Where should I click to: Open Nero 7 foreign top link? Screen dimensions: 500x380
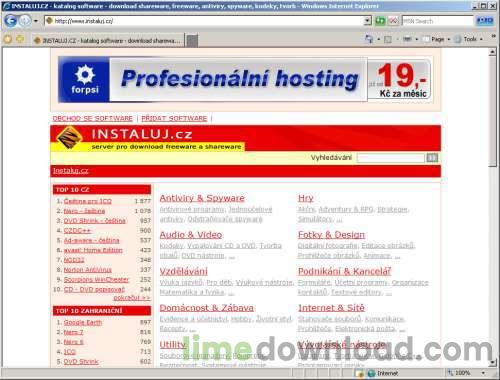point(74,332)
